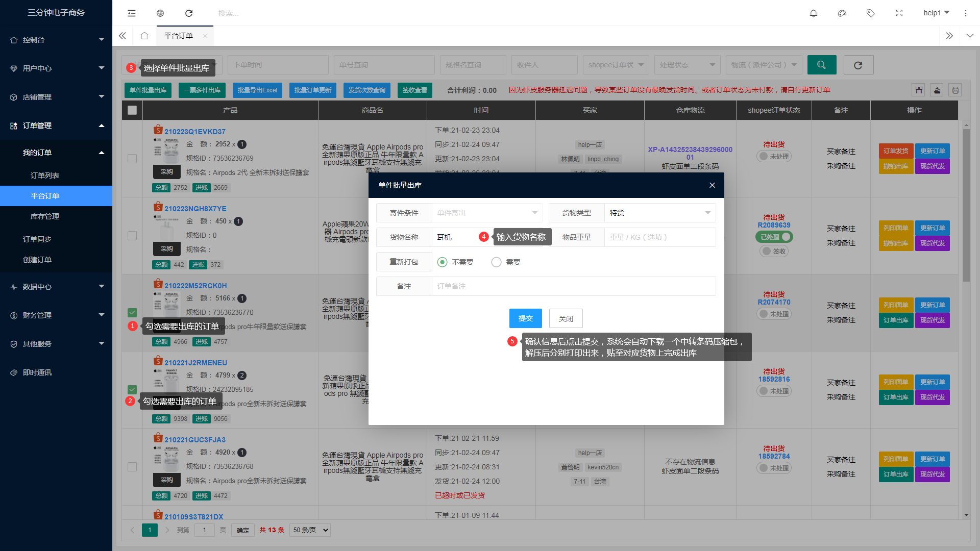This screenshot has width=980, height=551.
Task: Uncheck order 210222M52RCK0H checkbox
Action: pyautogui.click(x=132, y=312)
